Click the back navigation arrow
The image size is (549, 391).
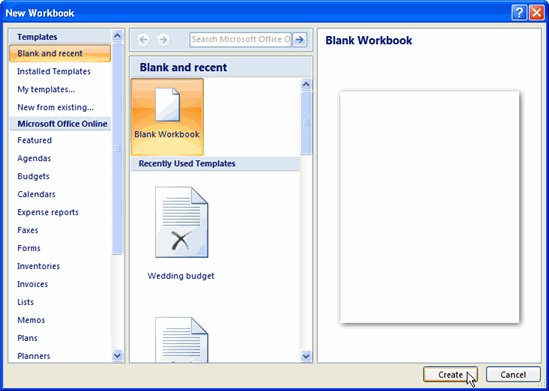point(143,40)
